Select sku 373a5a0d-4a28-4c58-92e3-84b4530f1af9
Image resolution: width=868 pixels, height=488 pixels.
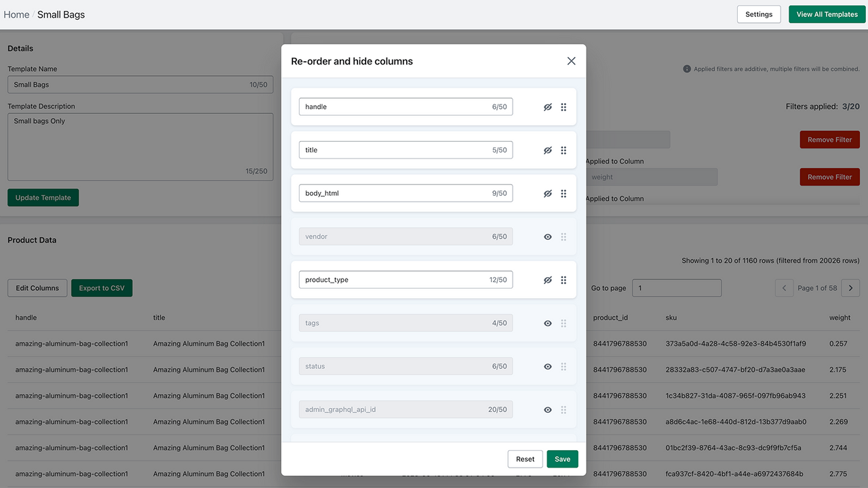736,344
